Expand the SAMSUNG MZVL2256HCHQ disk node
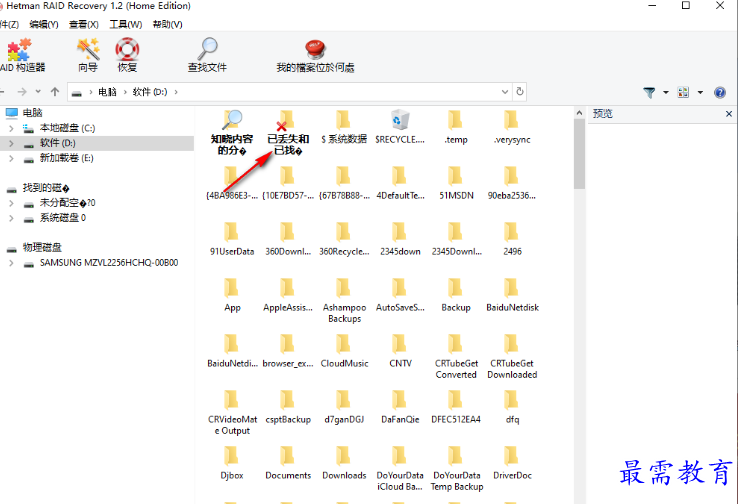Image resolution: width=741 pixels, height=504 pixels. (11, 263)
